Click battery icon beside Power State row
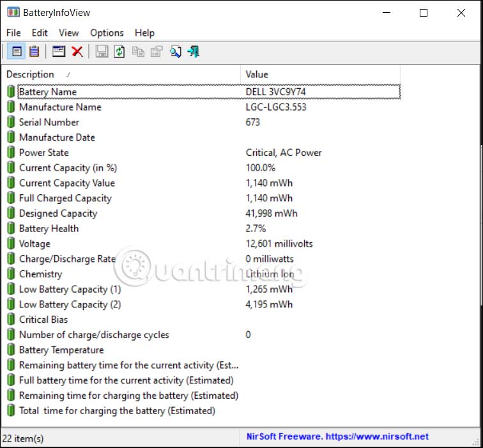The image size is (483, 448). [x=11, y=153]
